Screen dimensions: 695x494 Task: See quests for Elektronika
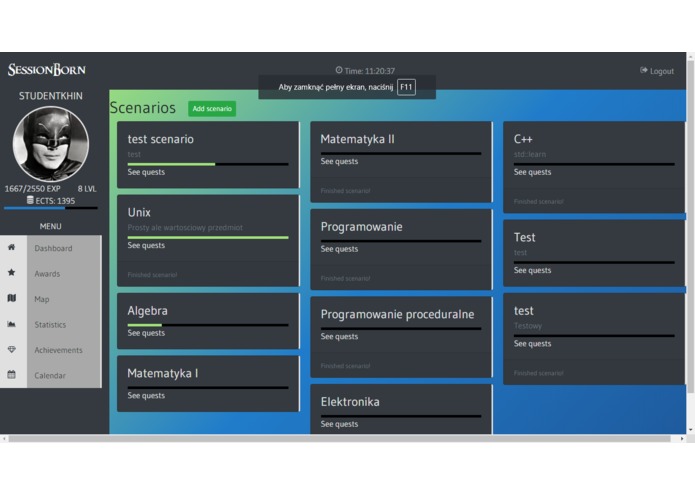(340, 424)
